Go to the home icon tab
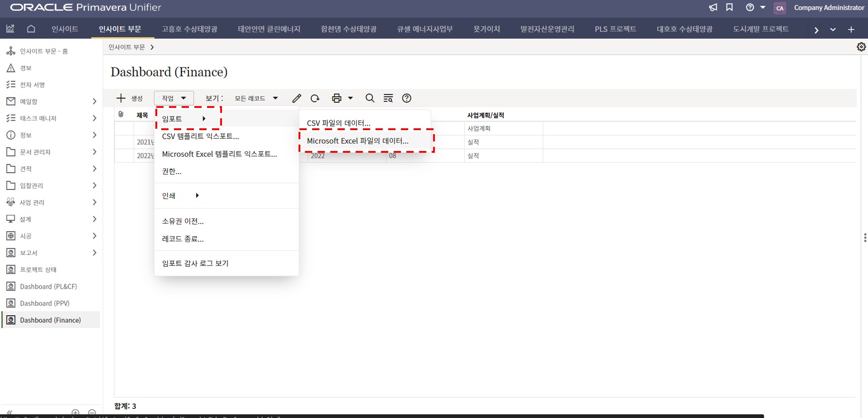This screenshot has width=868, height=418. pos(31,29)
